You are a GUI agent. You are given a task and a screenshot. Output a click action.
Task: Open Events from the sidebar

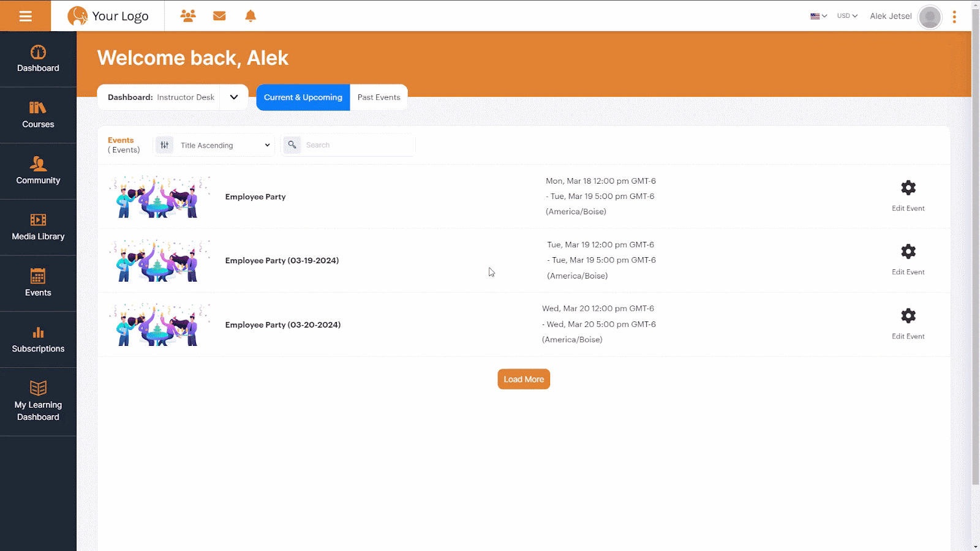coord(38,283)
